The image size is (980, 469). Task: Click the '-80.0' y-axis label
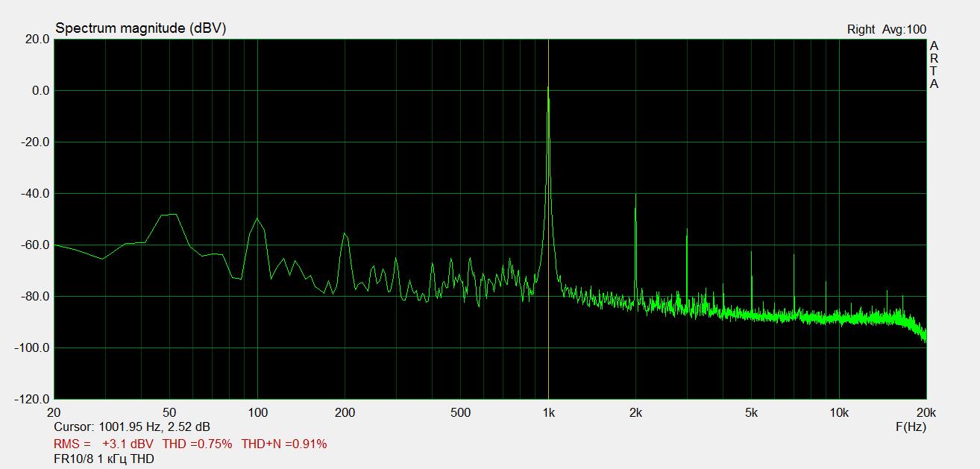click(x=35, y=297)
